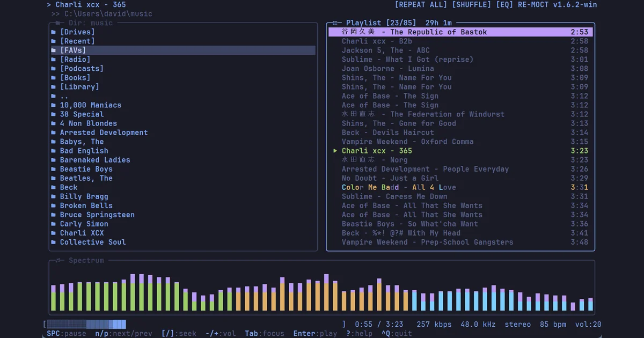Select The Republic of Bastok track
This screenshot has height=338, width=644.
click(460, 32)
